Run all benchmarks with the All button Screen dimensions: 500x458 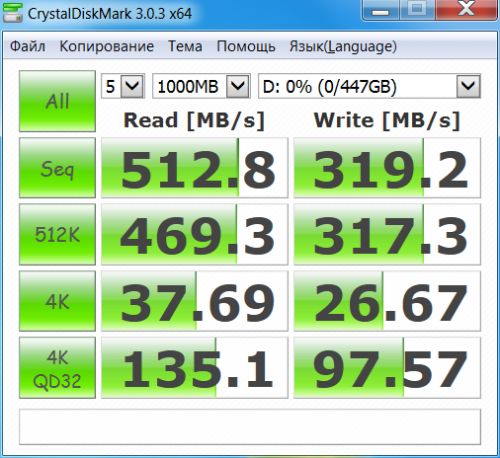[57, 101]
